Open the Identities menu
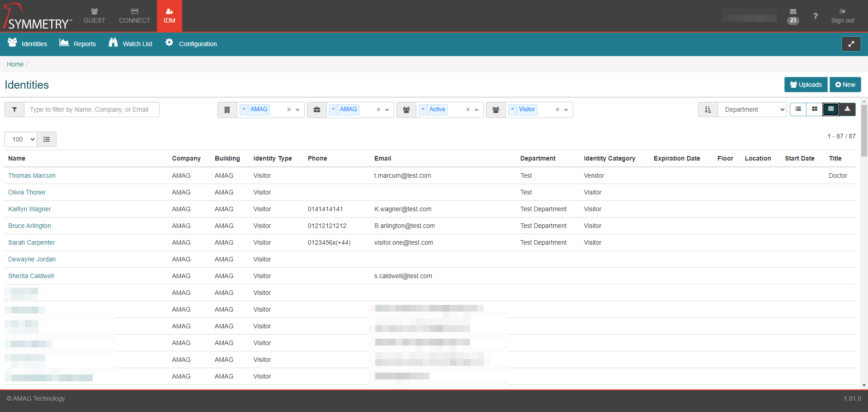 [28, 43]
